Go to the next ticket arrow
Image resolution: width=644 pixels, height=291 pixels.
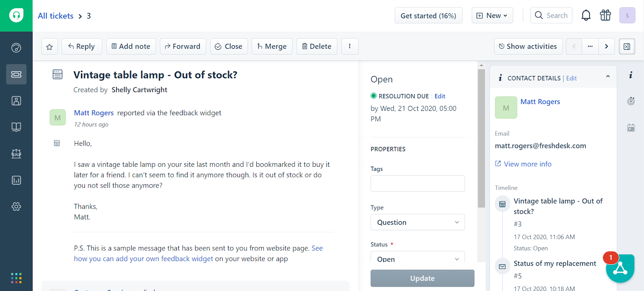[x=607, y=46]
